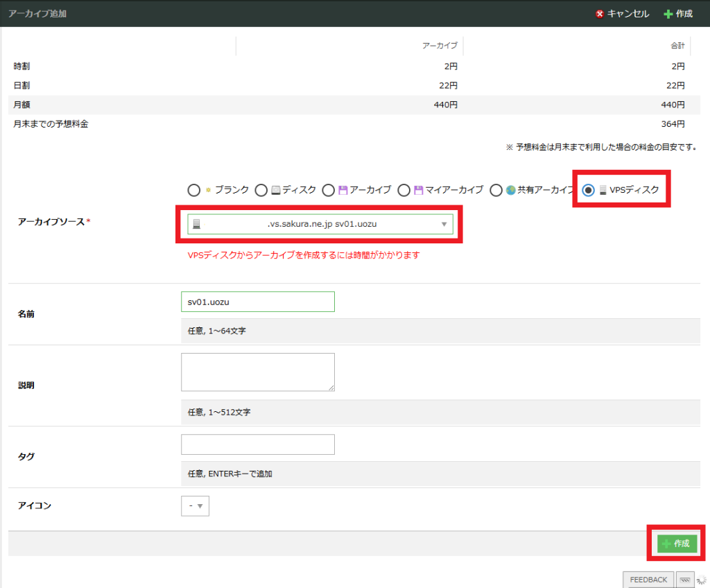Click the purple floppy icon beside アーカイブ

(x=343, y=190)
